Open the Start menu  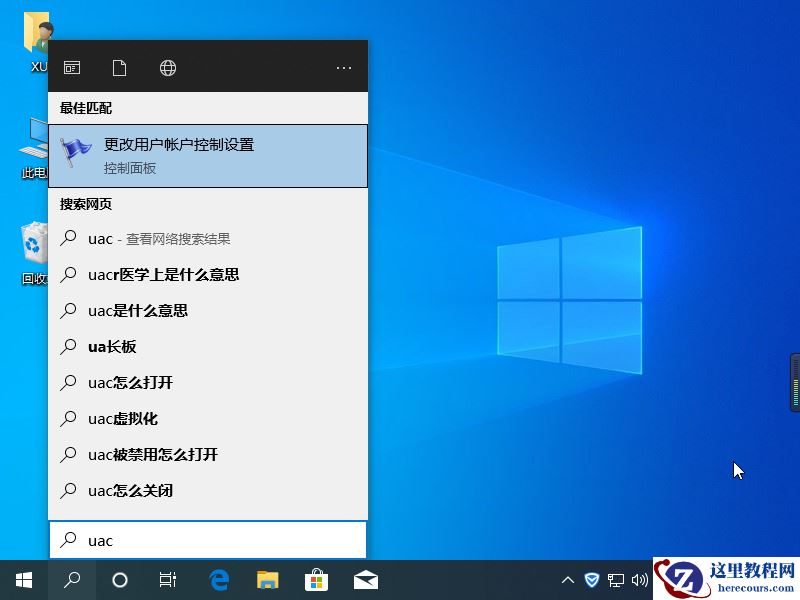[x=22, y=580]
